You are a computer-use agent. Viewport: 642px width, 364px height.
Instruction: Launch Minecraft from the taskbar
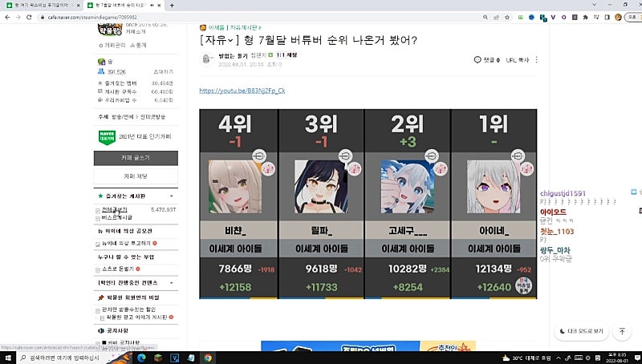tap(158, 358)
